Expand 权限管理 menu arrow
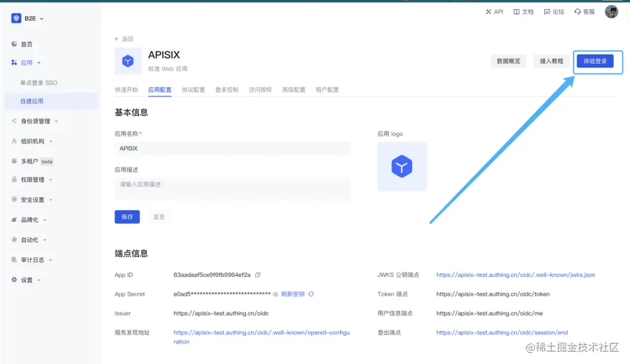This screenshot has height=364, width=630. tap(51, 180)
